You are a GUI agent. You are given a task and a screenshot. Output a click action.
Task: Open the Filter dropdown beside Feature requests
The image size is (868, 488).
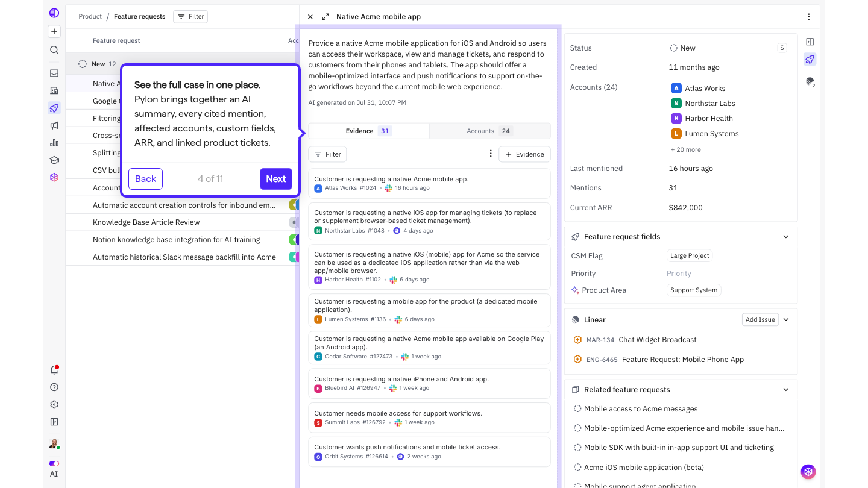tap(190, 17)
